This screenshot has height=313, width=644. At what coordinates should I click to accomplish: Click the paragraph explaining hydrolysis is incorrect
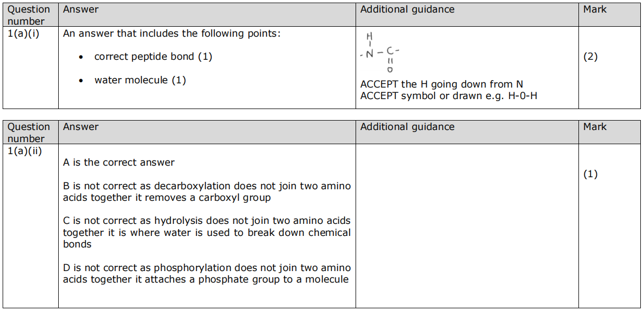pos(207,232)
